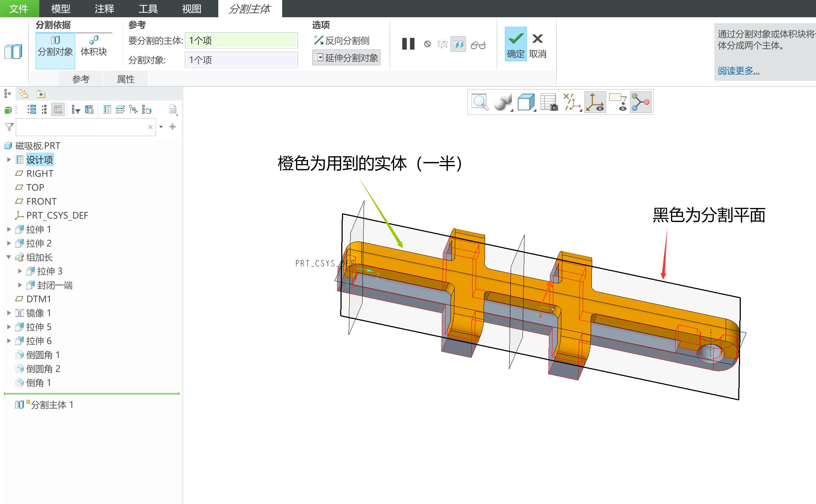The width and height of the screenshot is (816, 504).
Task: Select the model tree tab icon
Action: click(x=7, y=94)
